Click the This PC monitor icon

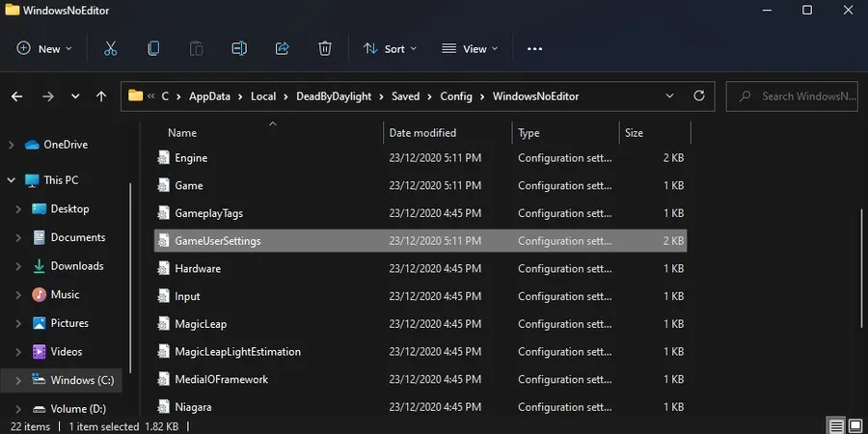tap(32, 180)
